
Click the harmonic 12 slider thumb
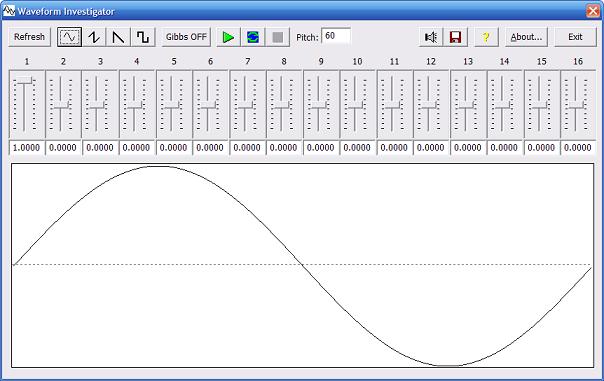click(x=429, y=105)
